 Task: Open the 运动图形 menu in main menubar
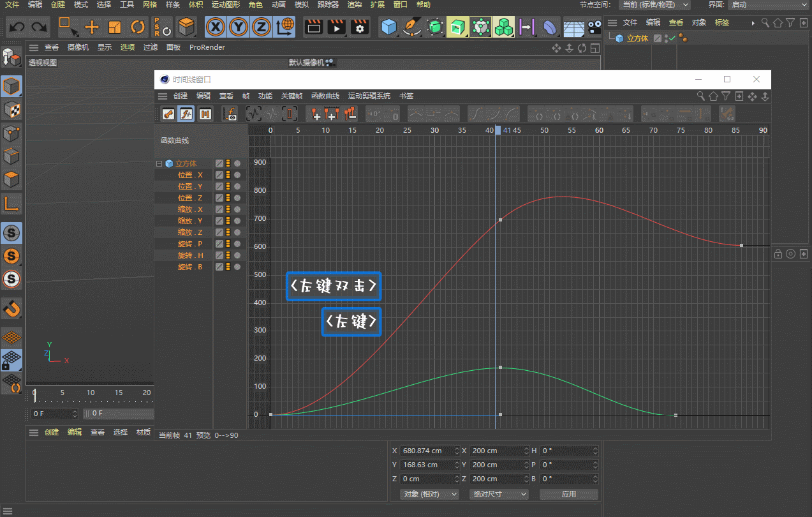click(226, 4)
